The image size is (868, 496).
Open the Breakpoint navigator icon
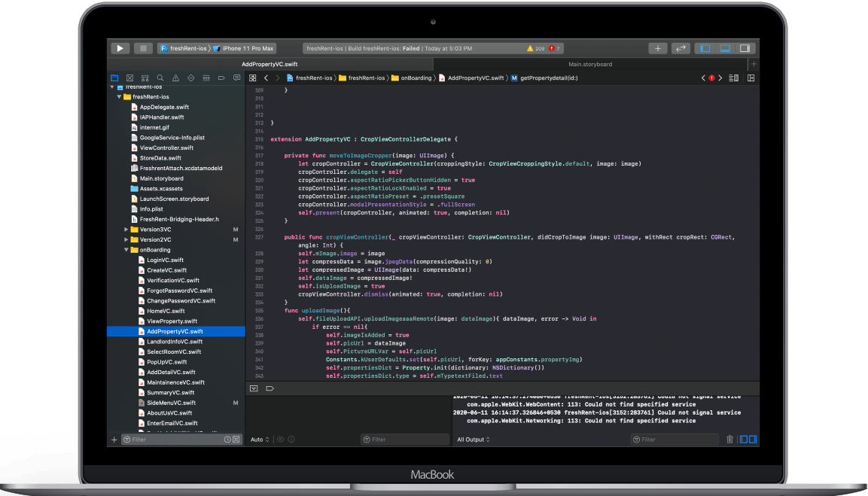point(221,78)
